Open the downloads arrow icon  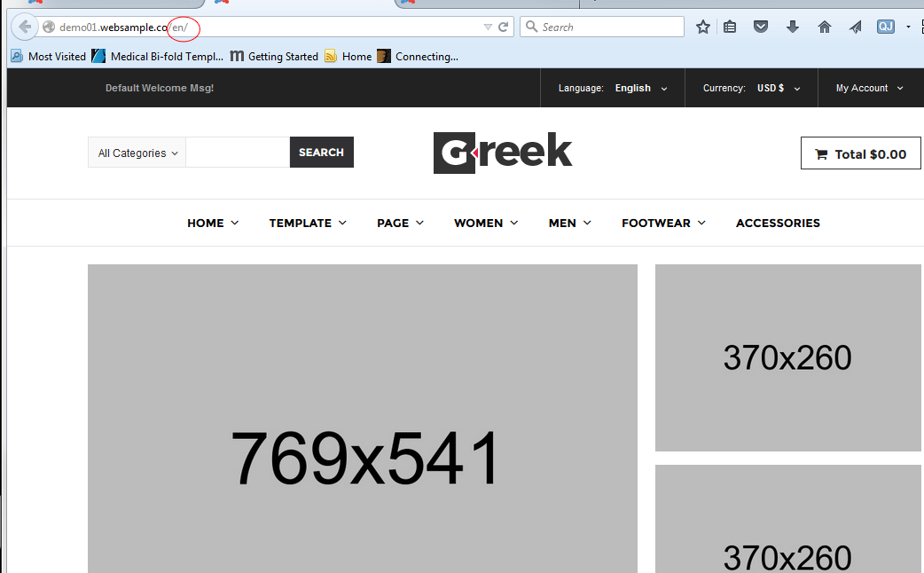(793, 27)
